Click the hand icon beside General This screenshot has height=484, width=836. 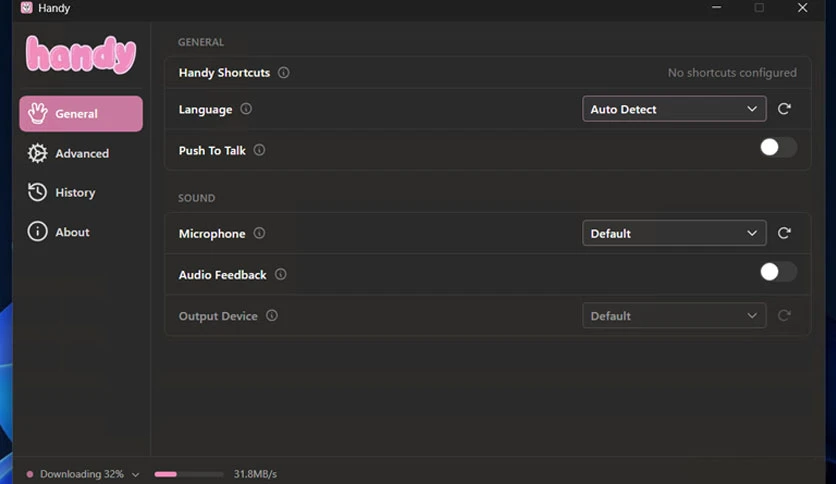coord(37,113)
